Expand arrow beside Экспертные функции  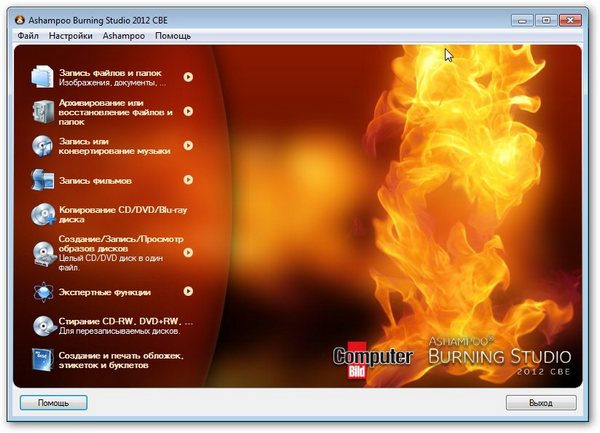tap(188, 291)
